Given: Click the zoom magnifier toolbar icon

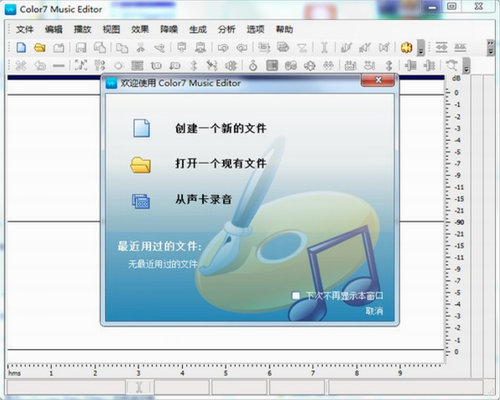Looking at the screenshot, I should coord(452,65).
